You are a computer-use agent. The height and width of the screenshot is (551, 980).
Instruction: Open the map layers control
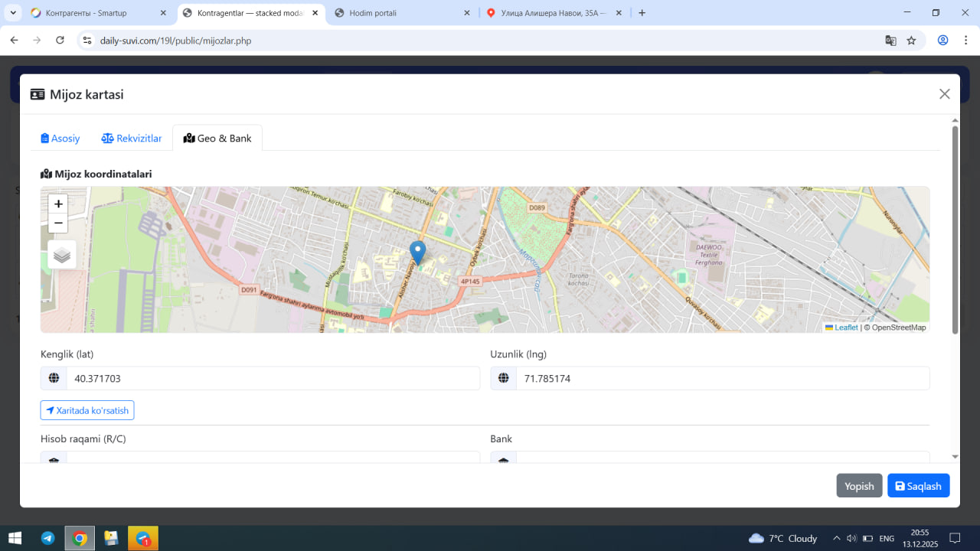62,255
